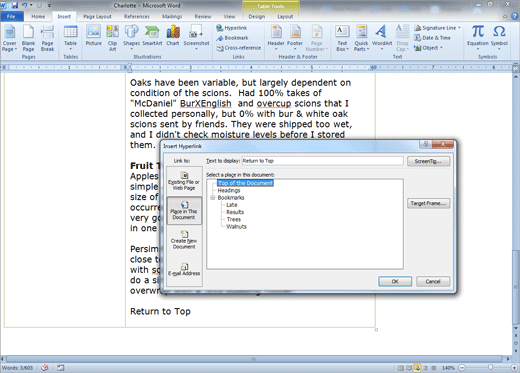This screenshot has height=373, width=520.
Task: Click the horizontal scrollbar thumb
Action: (x=254, y=359)
